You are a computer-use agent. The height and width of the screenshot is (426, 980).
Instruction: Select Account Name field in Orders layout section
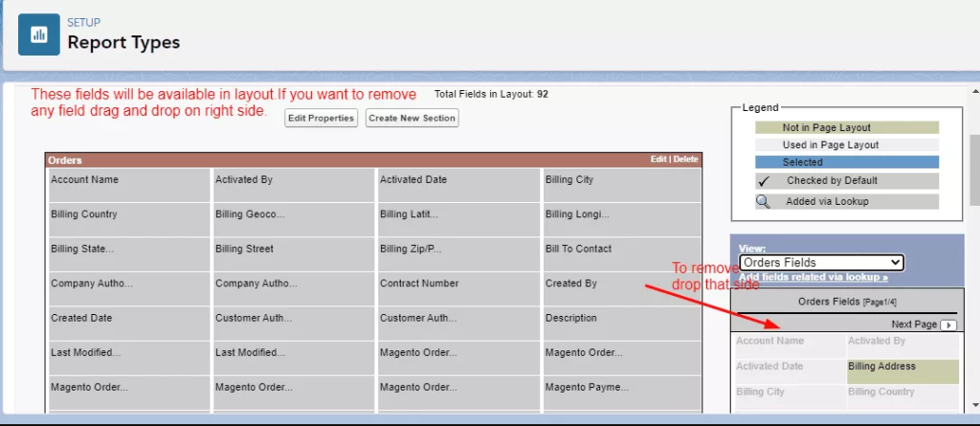[129, 185]
